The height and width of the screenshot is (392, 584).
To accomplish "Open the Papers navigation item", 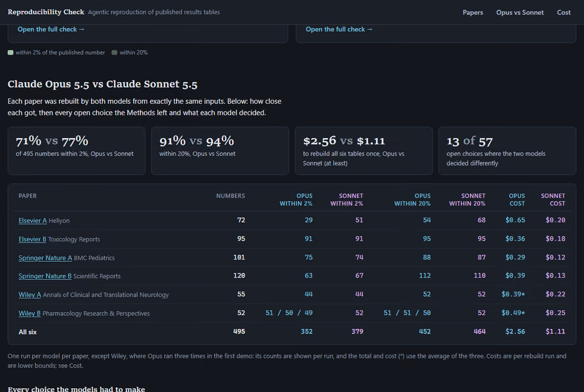I will [x=473, y=12].
